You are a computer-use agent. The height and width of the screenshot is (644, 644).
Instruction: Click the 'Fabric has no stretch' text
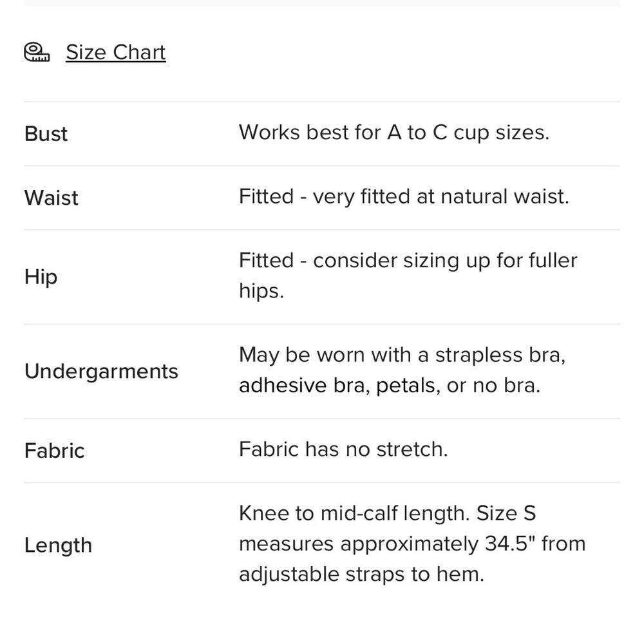343,449
